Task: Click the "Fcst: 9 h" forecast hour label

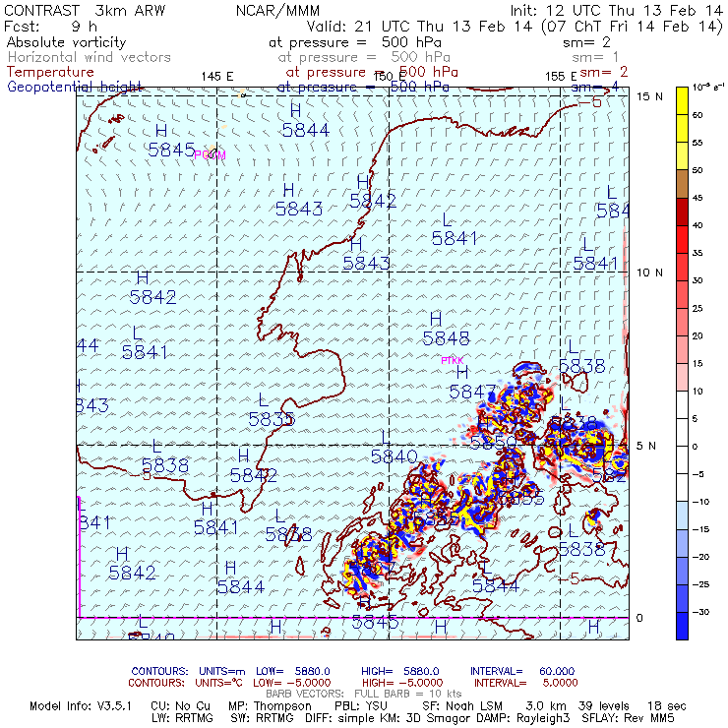Action: (50, 27)
